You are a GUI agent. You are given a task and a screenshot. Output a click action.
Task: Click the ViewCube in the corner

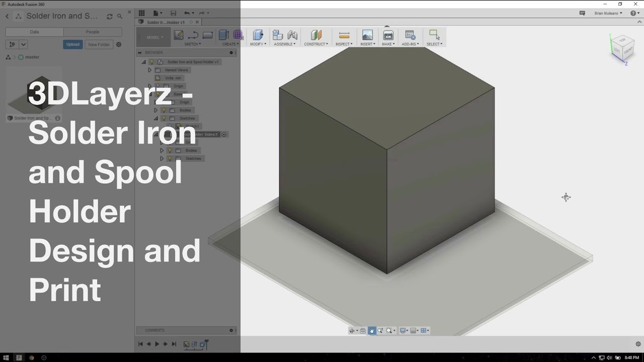click(622, 49)
